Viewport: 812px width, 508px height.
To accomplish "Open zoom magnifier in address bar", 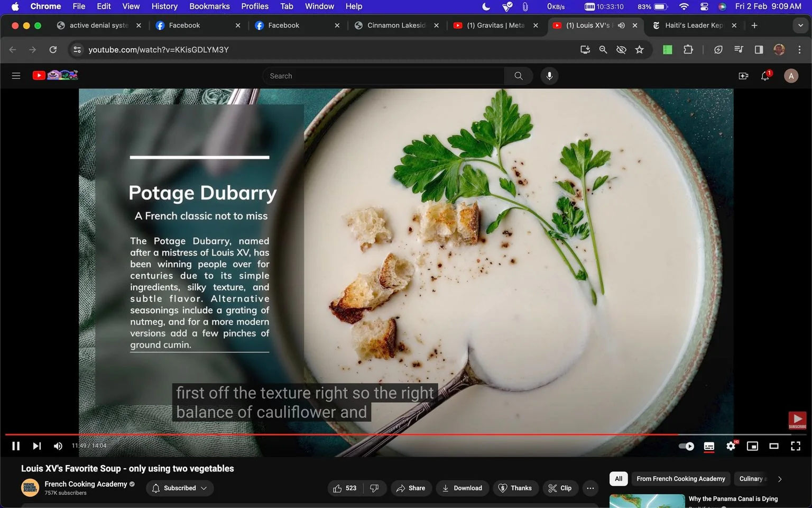I will tap(603, 50).
